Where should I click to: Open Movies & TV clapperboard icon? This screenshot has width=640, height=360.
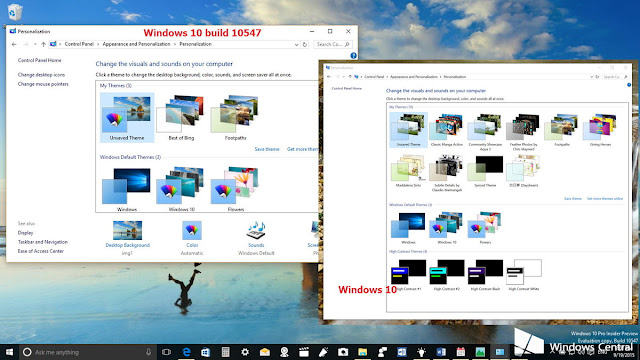pos(304,352)
